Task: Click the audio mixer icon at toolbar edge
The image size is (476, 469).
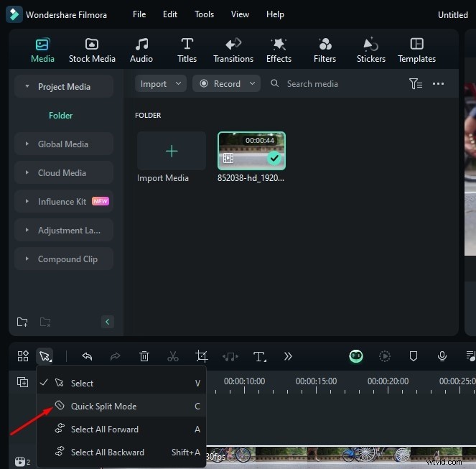Action: pos(471,356)
